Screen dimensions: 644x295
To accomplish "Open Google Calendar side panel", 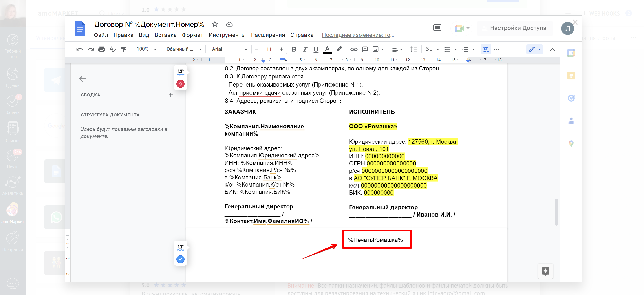I will point(571,53).
